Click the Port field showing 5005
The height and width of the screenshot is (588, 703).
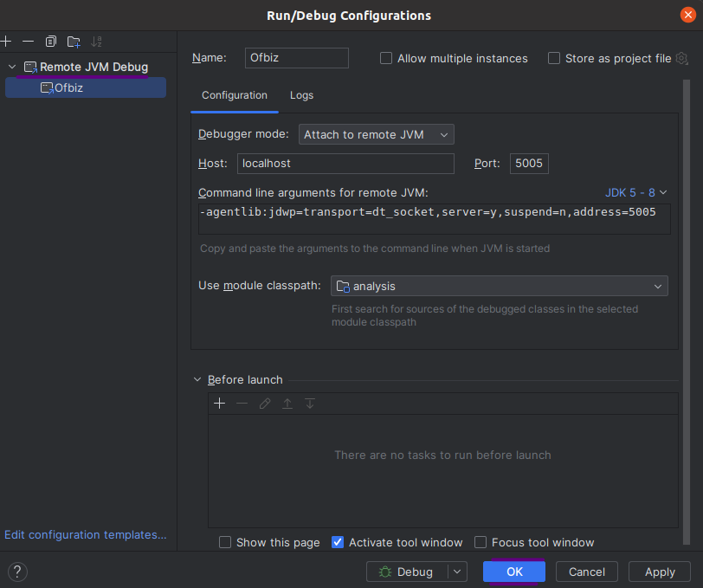[529, 164]
